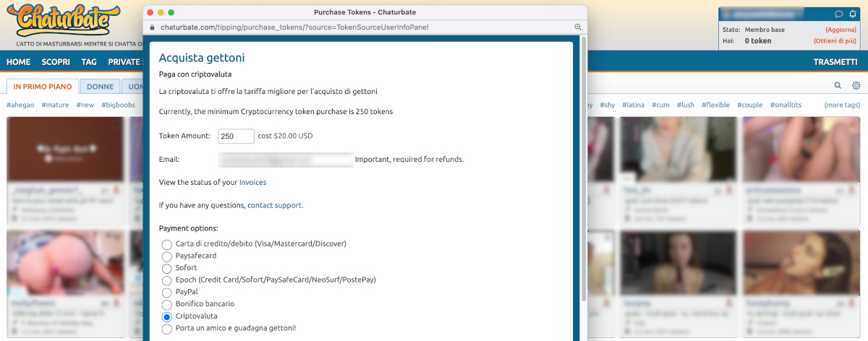The image size is (868, 341).
Task: Click the padlock icon in popup address bar
Action: (x=150, y=27)
